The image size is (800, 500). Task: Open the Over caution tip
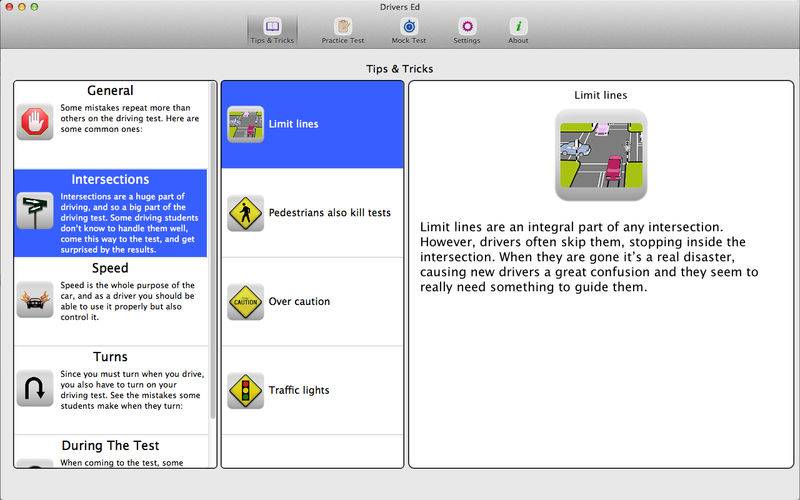click(x=299, y=301)
